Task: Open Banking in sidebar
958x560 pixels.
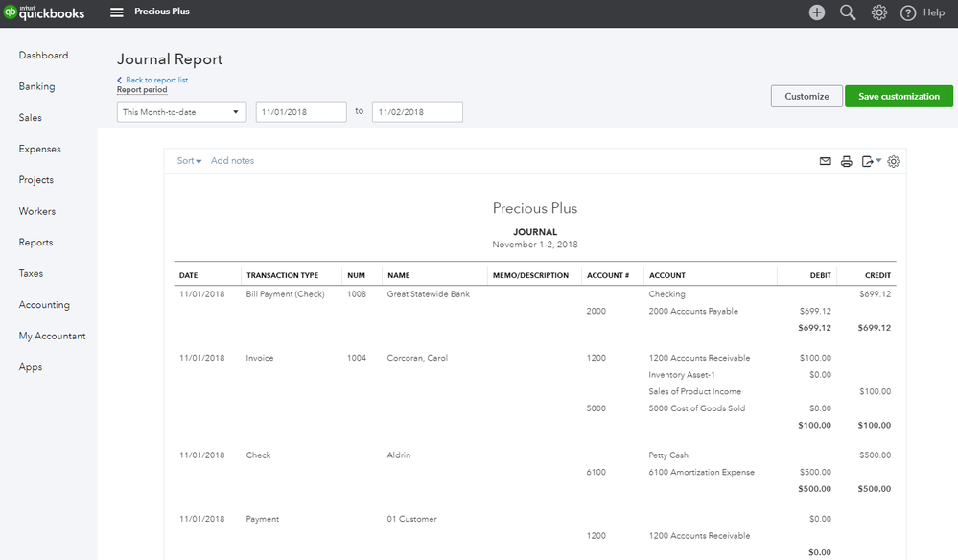Action: tap(36, 86)
